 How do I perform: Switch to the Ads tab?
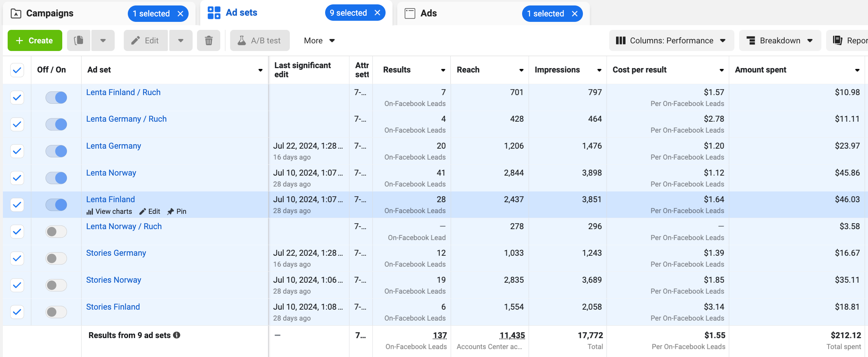point(428,13)
